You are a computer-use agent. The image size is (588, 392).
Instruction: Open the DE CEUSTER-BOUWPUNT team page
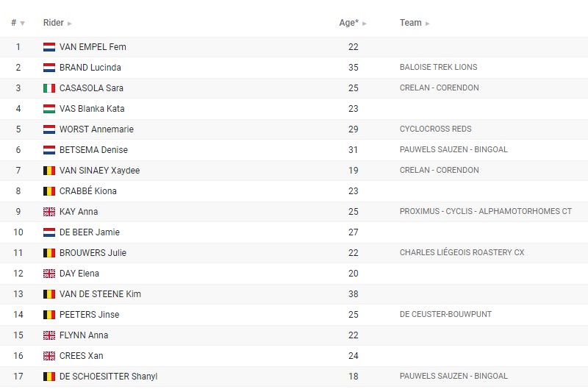click(x=445, y=314)
